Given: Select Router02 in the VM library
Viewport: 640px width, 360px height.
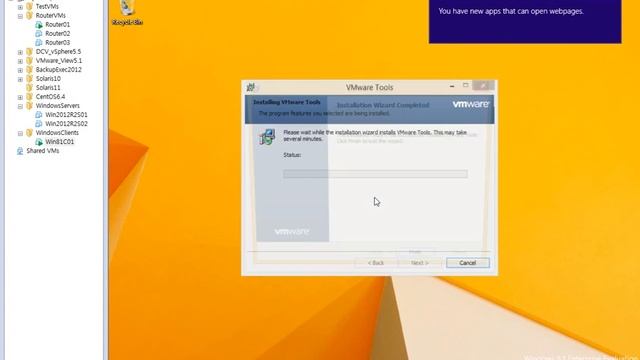Looking at the screenshot, I should click(58, 33).
